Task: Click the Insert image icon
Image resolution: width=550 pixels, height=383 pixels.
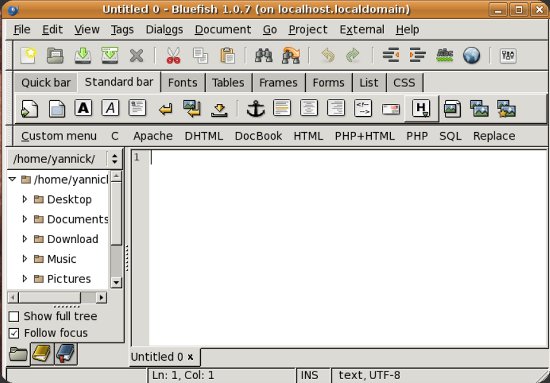Action: (452, 108)
